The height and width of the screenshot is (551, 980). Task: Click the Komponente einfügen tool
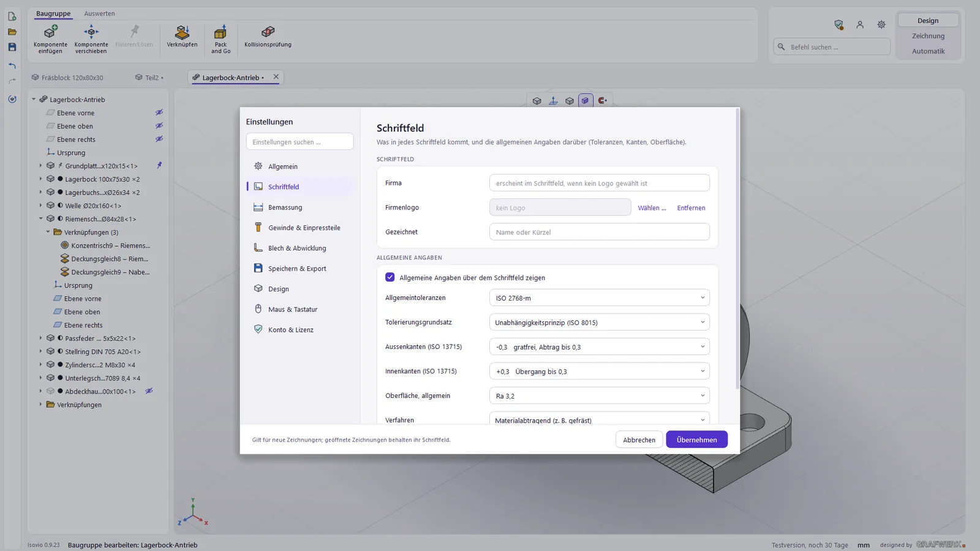tap(50, 39)
